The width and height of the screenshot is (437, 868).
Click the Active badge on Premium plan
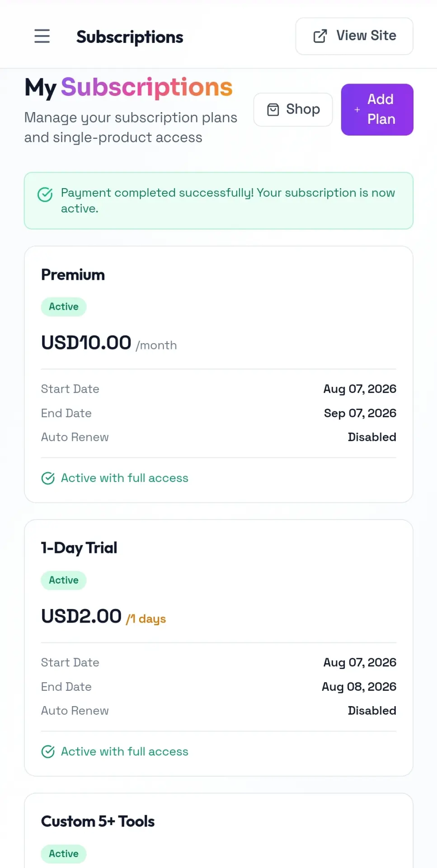(x=64, y=307)
